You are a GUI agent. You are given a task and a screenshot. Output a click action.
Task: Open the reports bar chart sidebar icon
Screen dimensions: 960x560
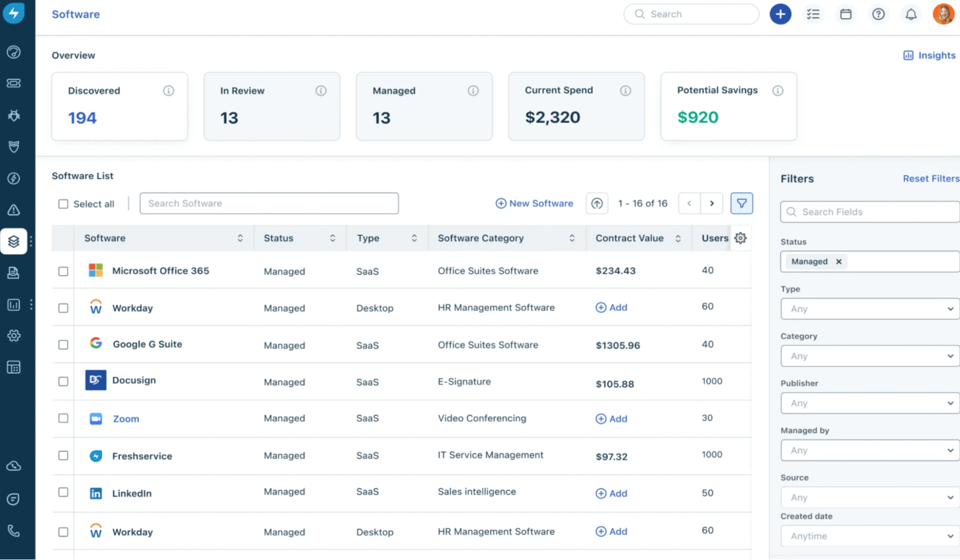13,304
